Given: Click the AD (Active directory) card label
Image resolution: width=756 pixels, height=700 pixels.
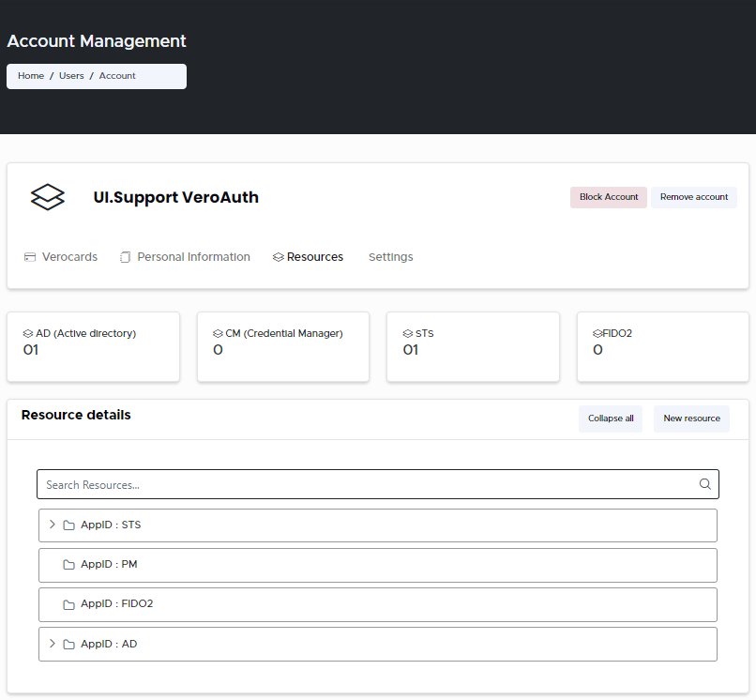Looking at the screenshot, I should pyautogui.click(x=85, y=333).
